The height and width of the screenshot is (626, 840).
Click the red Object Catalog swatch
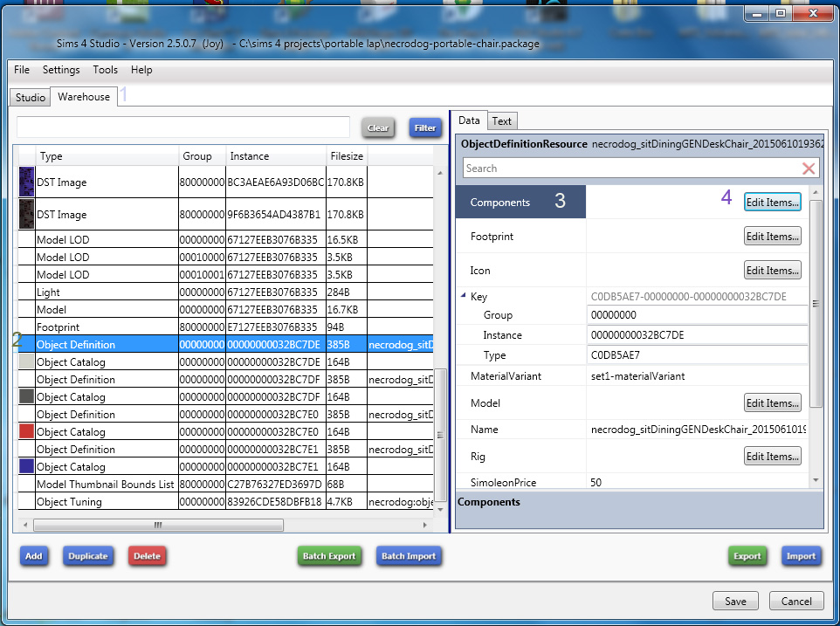(26, 431)
